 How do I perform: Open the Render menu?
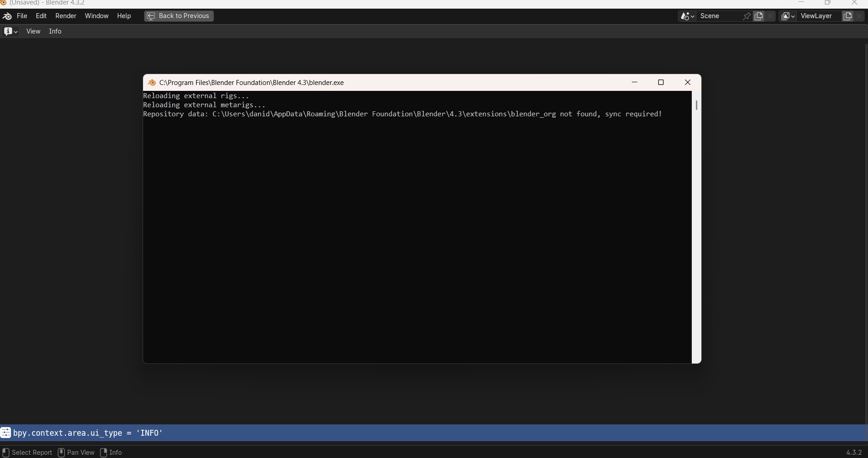(x=66, y=16)
